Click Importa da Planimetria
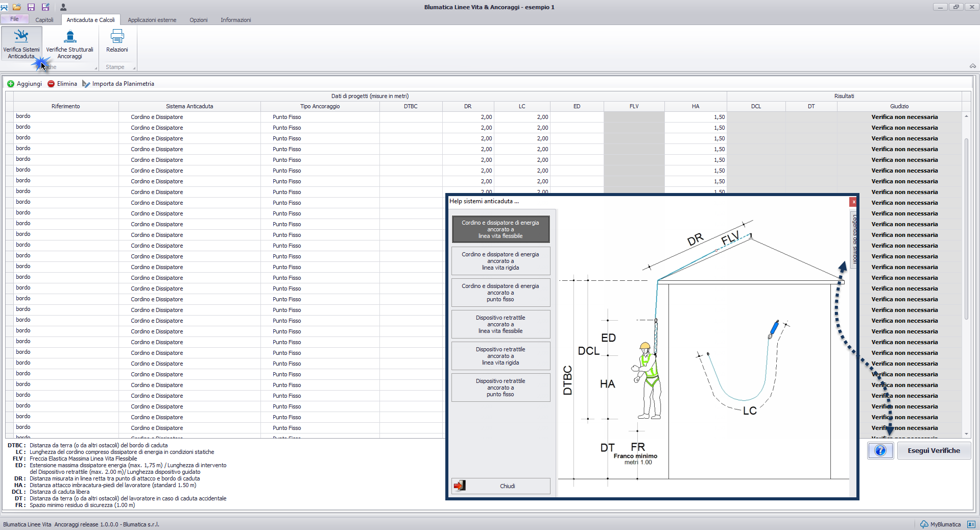Screen dimensions: 980x530 click(x=118, y=84)
